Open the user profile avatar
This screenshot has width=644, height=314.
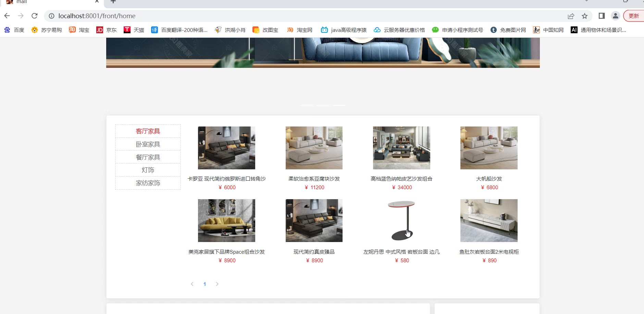pos(616,16)
